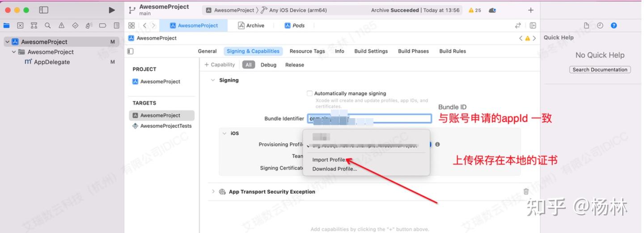Open the Find navigator magnifier icon
The image size is (644, 233).
pyautogui.click(x=47, y=25)
